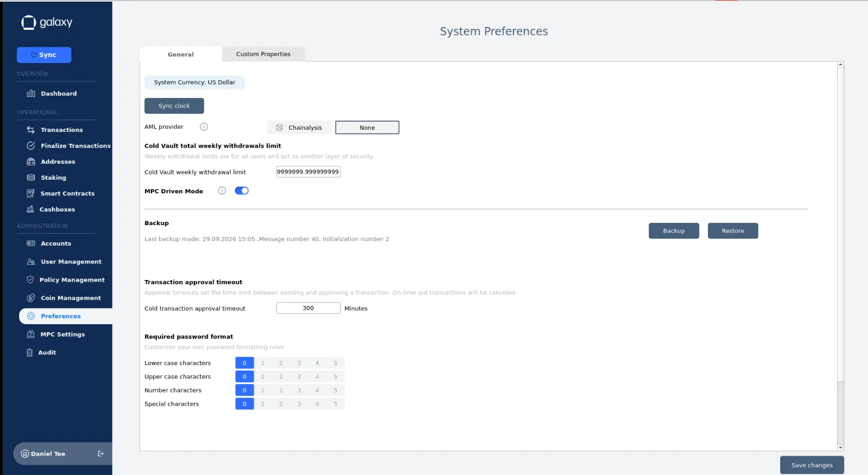Click the scrollbar up arrow
The width and height of the screenshot is (868, 475).
coord(841,65)
